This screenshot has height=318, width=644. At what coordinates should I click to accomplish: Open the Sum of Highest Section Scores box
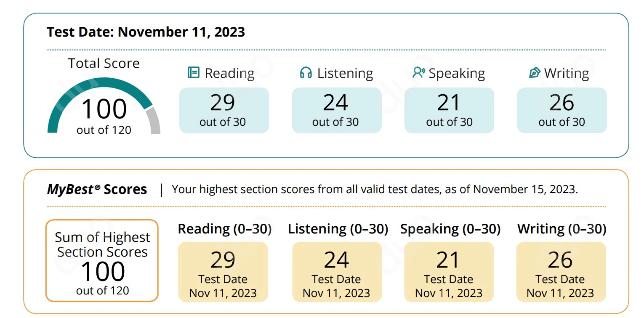(x=102, y=260)
